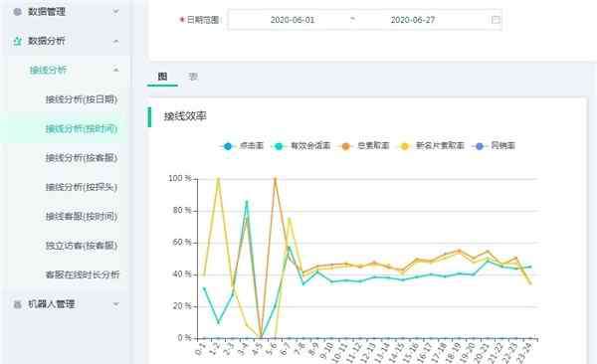The height and width of the screenshot is (364, 597).
Task: Expand the 数据管理 menu chevron
Action: [115, 12]
